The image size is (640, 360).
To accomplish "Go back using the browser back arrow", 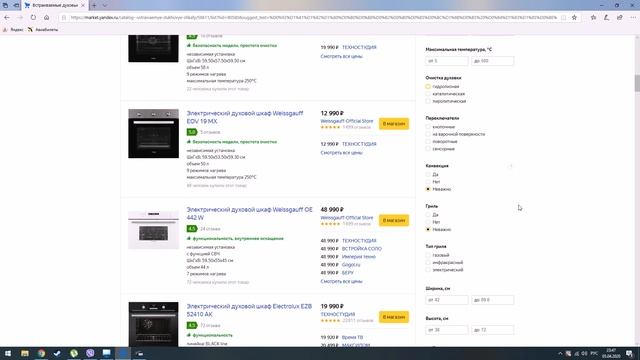I will click(7, 18).
